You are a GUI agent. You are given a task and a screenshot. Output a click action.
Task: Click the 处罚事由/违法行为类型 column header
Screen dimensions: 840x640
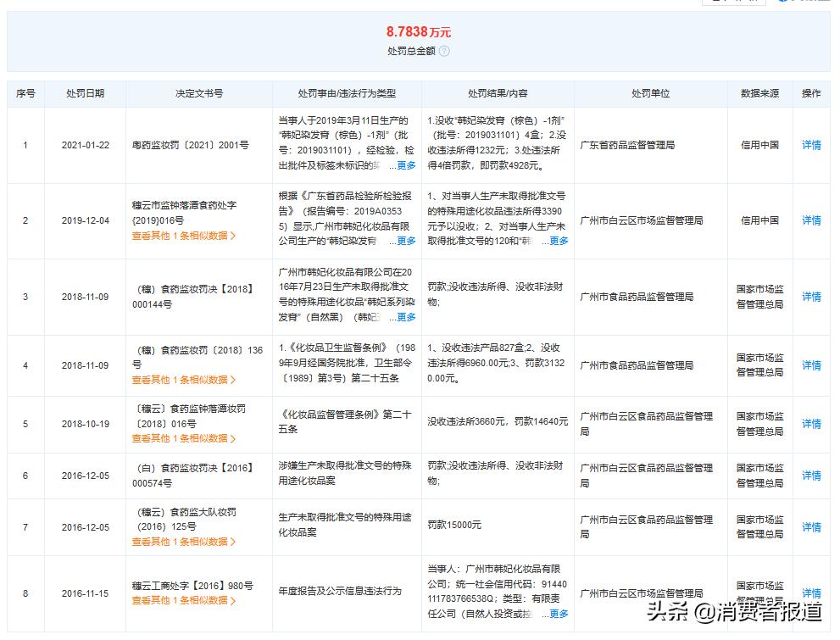[347, 93]
